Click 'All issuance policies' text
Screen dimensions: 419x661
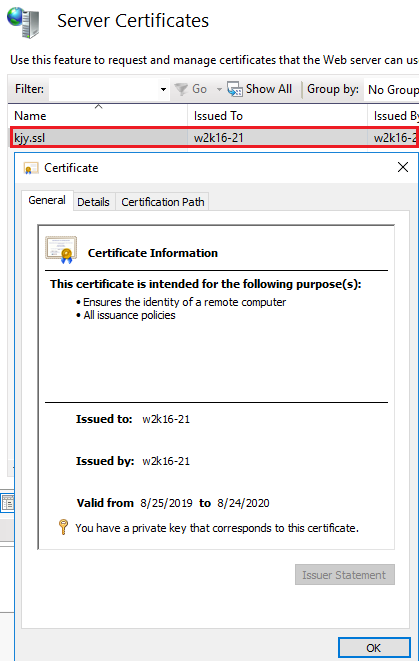pos(129,315)
